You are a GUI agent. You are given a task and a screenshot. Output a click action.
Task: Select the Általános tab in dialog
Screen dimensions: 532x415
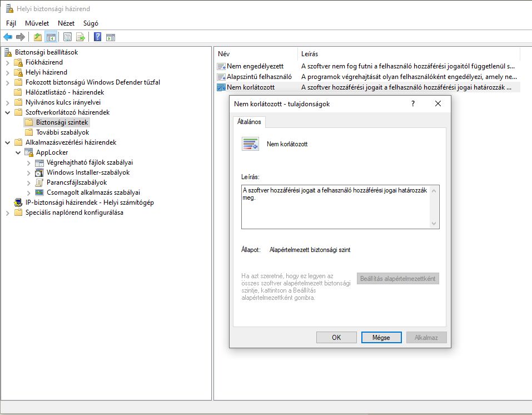tap(249, 122)
